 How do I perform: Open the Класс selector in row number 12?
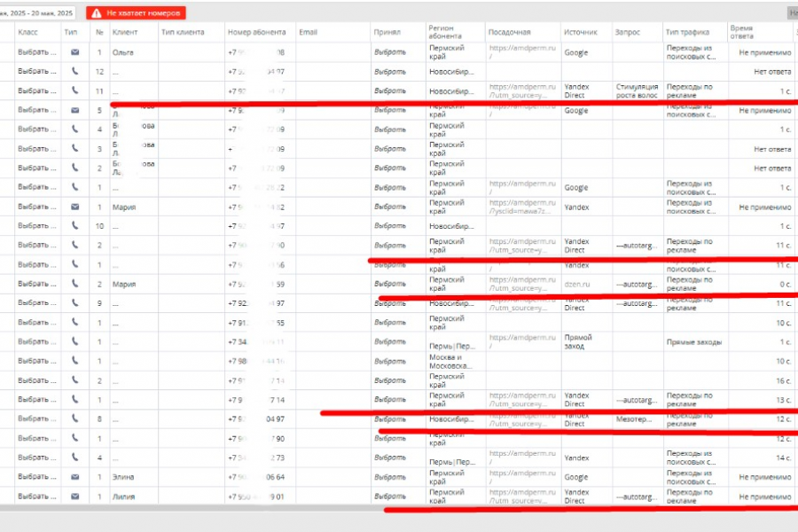point(36,71)
